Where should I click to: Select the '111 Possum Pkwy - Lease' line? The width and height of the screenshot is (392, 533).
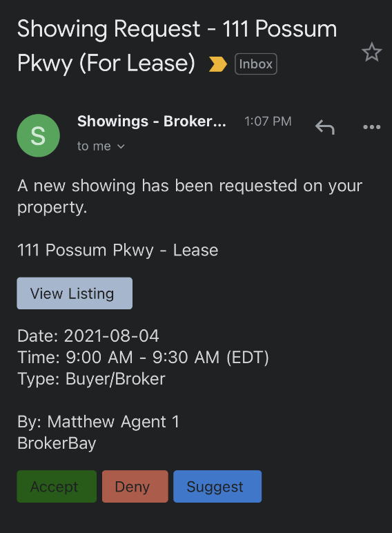point(117,250)
